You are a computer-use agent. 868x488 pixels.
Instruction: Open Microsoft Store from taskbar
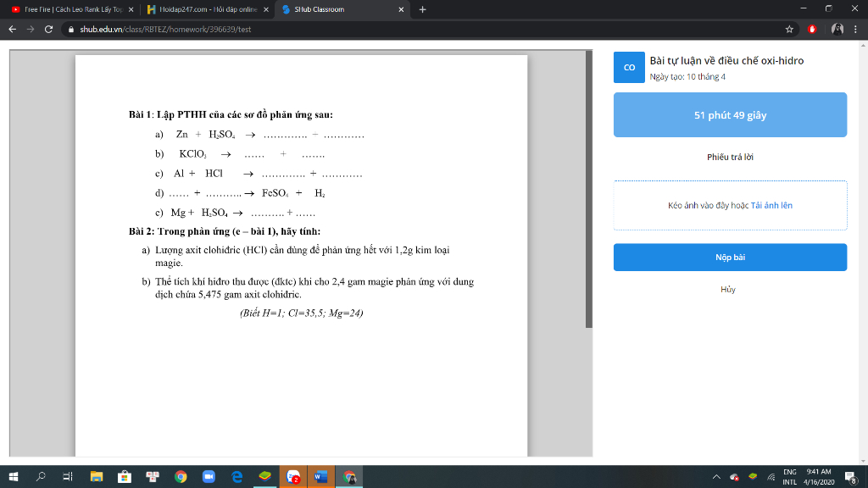[125, 476]
